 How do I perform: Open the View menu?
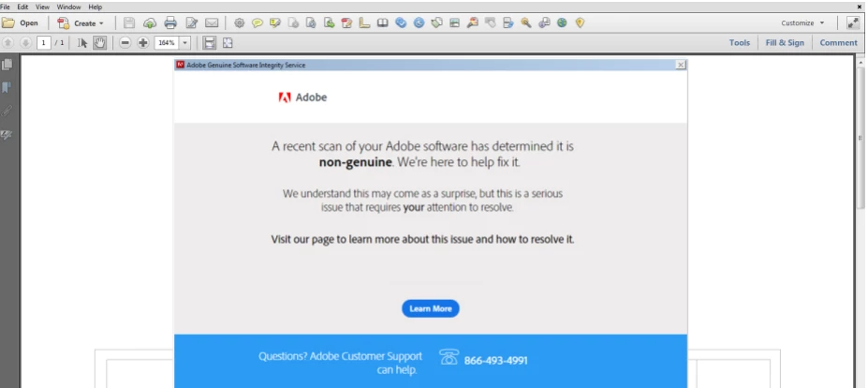click(x=42, y=7)
